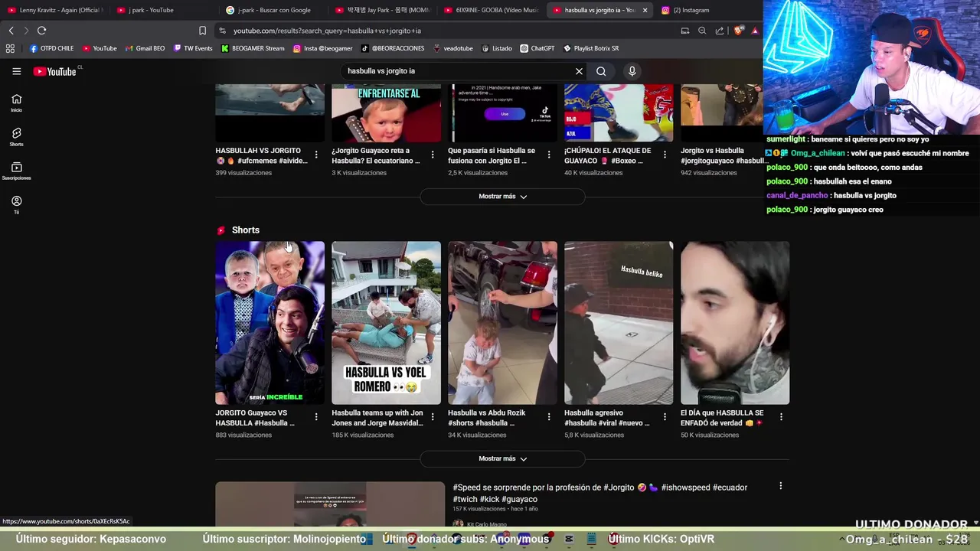The height and width of the screenshot is (551, 980).
Task: Open the ¿Jorgito Guayaco reta a Hasbulla? thumbnail
Action: tap(386, 113)
